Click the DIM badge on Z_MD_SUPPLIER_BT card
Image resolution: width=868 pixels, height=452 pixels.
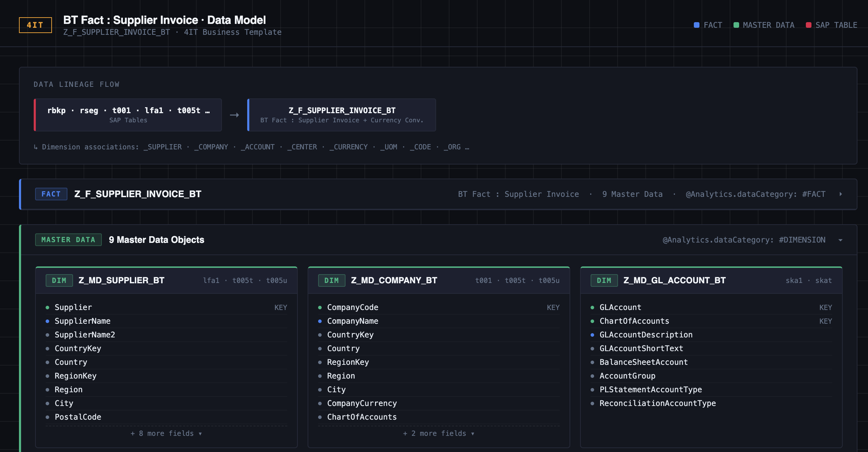click(x=59, y=280)
